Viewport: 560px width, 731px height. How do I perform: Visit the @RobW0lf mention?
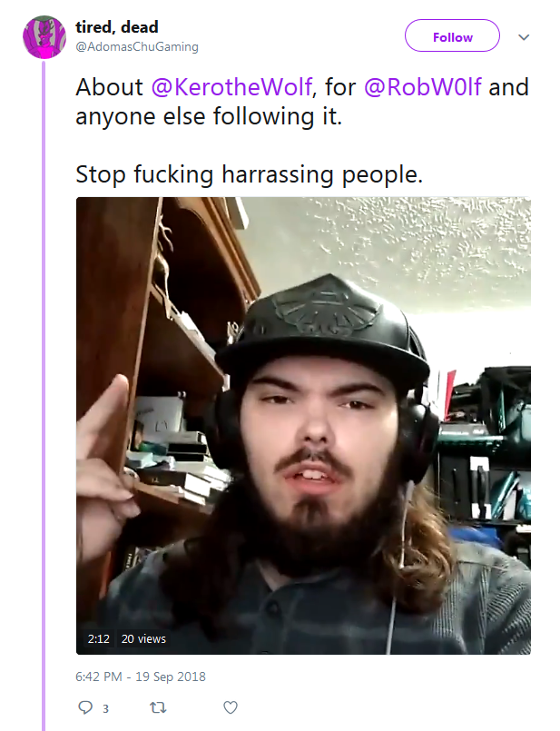click(423, 87)
